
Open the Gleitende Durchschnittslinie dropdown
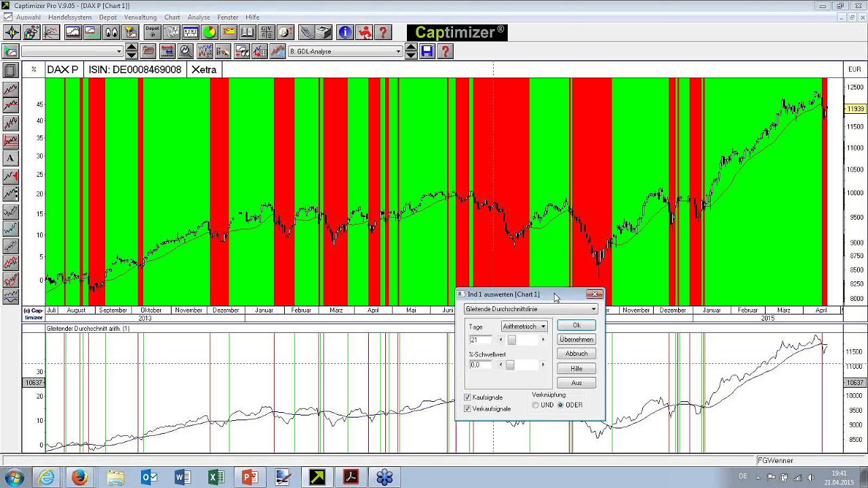[531, 309]
